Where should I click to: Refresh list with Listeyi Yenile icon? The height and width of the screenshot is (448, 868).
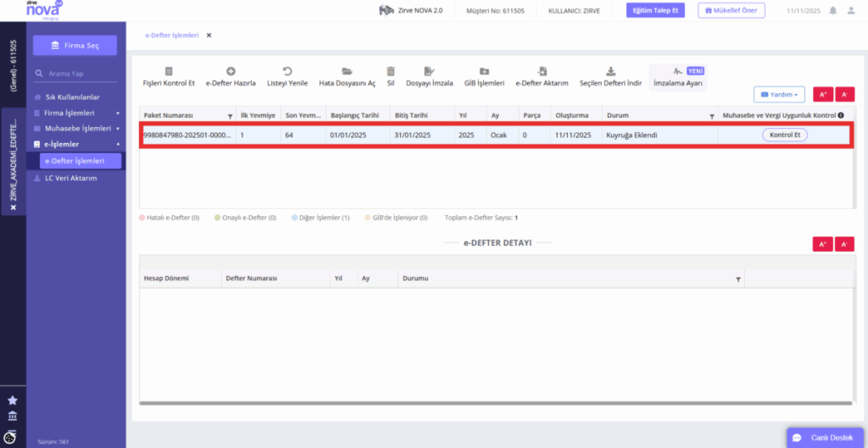tap(287, 71)
